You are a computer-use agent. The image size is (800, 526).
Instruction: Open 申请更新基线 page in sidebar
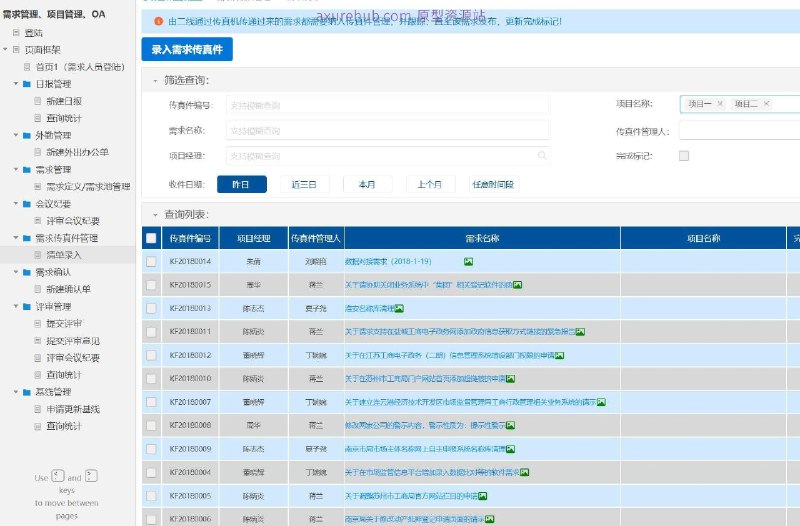coord(73,409)
